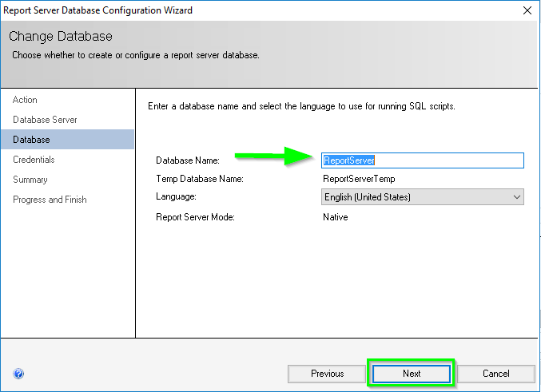
Task: Click the Change Database heading
Action: point(61,36)
